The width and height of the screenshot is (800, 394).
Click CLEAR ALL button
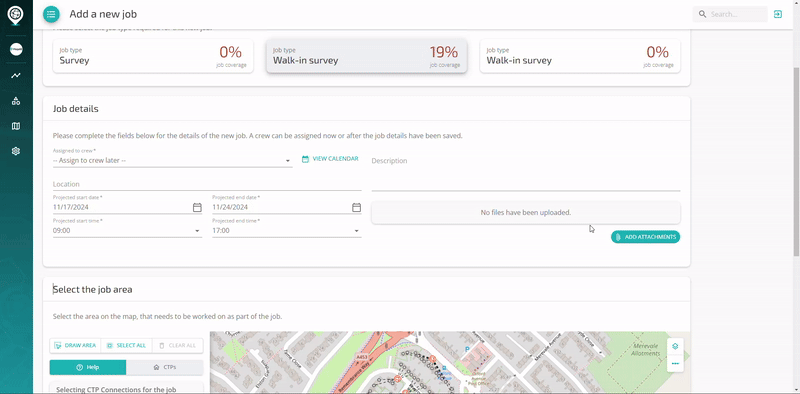tap(177, 346)
